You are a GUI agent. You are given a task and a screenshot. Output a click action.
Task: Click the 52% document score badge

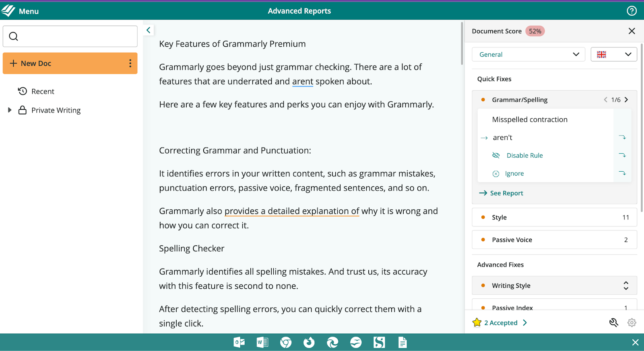tap(535, 31)
